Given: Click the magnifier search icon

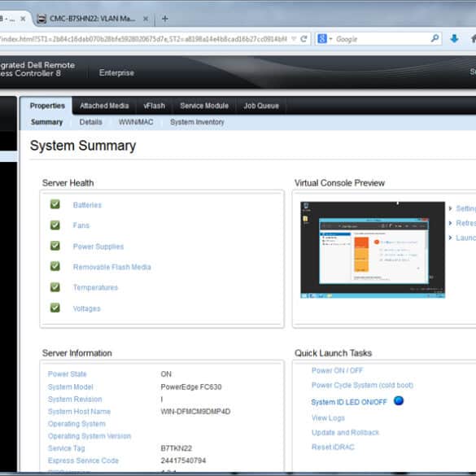Looking at the screenshot, I should click(x=435, y=38).
